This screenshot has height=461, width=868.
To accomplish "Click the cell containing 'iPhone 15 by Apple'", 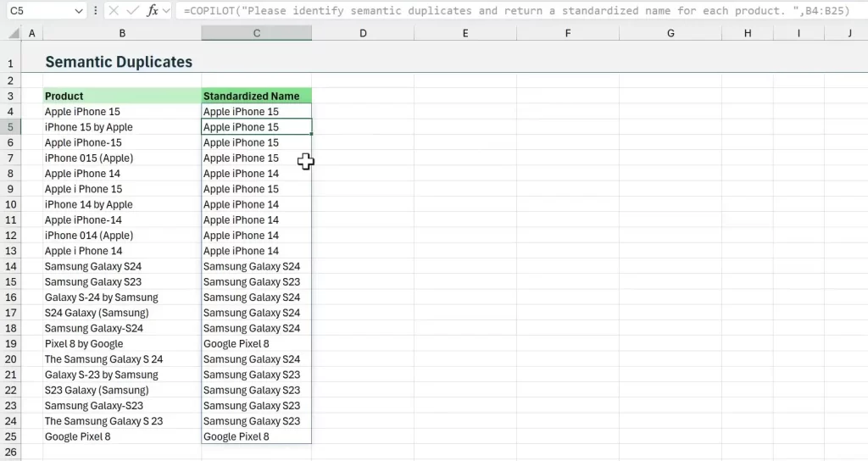I will (x=122, y=127).
